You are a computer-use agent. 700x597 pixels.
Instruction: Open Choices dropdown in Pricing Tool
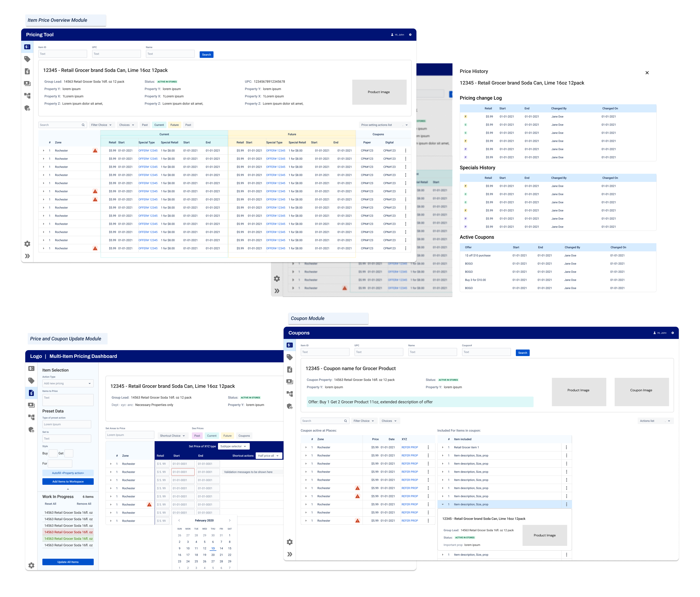127,125
